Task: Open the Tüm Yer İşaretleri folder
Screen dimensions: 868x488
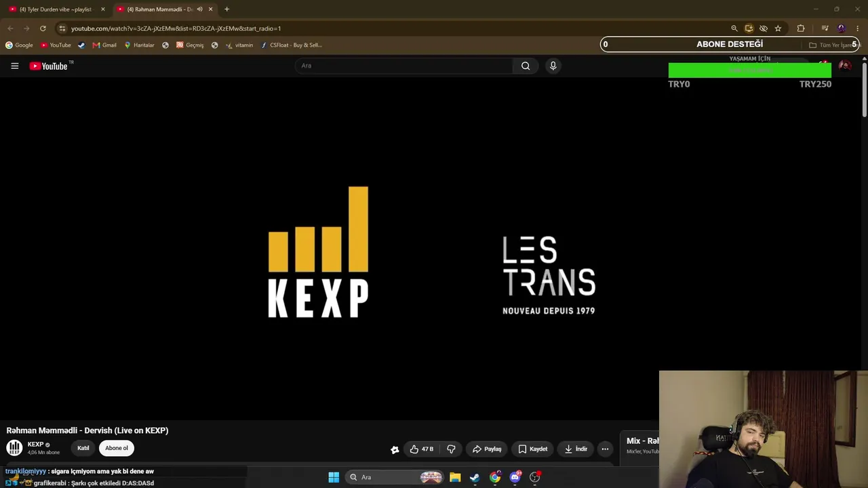Action: click(834, 45)
